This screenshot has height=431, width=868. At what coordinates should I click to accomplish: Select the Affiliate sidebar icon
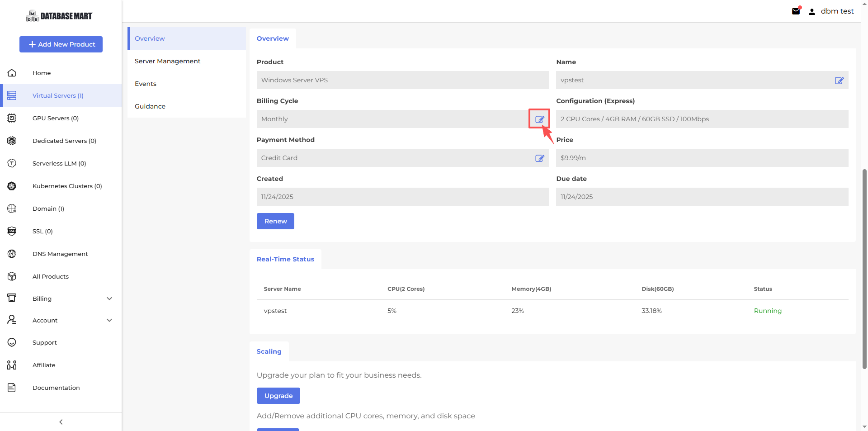point(12,365)
